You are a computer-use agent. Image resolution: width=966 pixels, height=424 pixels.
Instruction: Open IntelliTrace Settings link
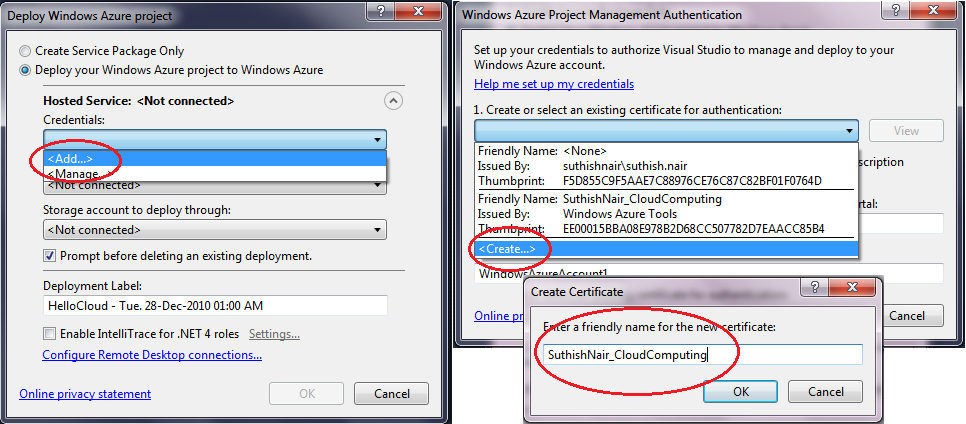274,334
